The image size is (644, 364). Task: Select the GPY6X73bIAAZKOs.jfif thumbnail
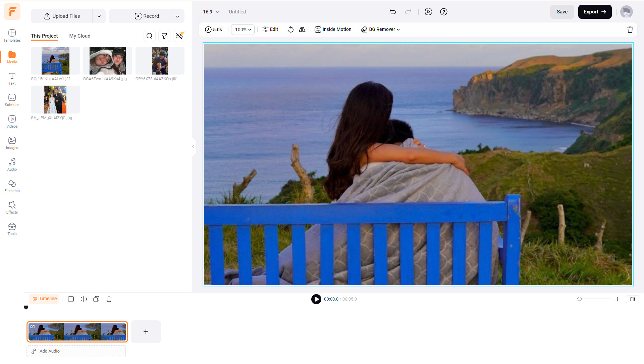click(160, 60)
